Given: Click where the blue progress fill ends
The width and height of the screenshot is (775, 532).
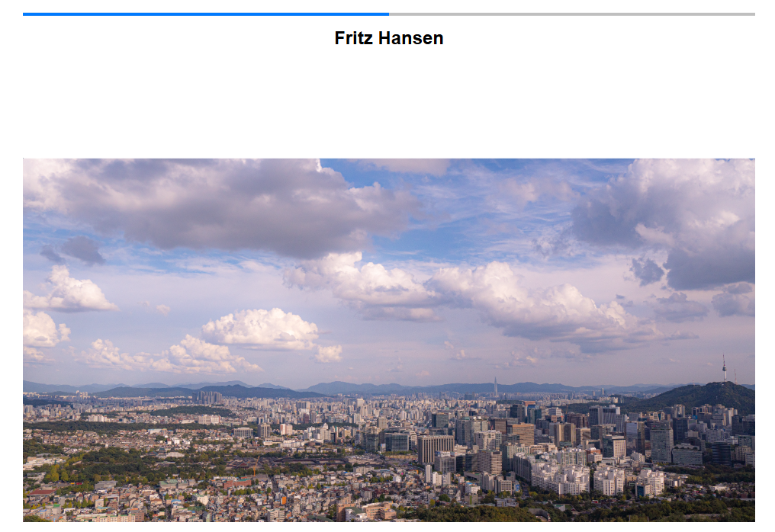Looking at the screenshot, I should (x=388, y=14).
